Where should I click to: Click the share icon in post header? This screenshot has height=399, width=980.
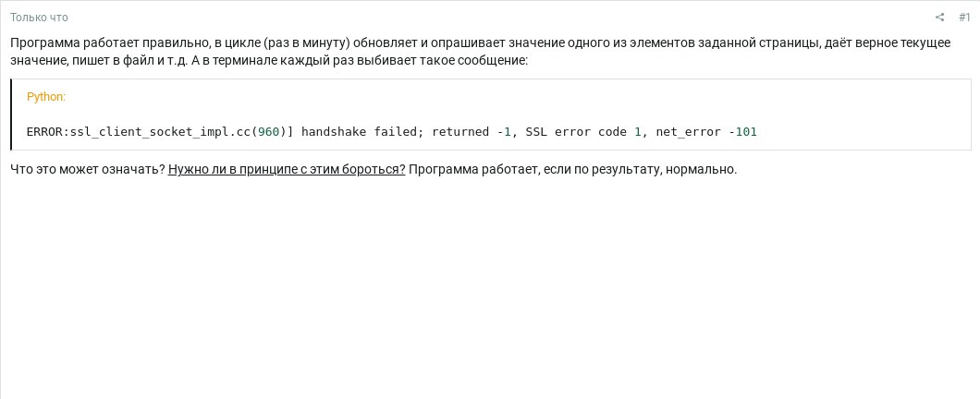(x=940, y=18)
